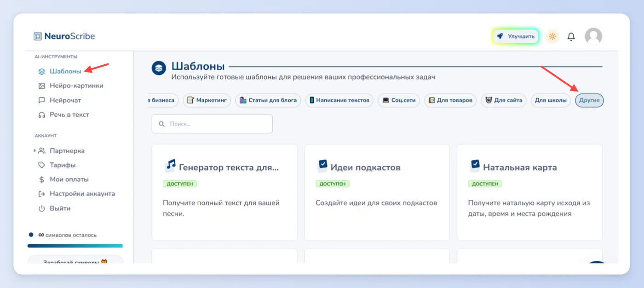The width and height of the screenshot is (644, 288).
Task: Click the Шаблоны page heading
Action: coord(198,66)
